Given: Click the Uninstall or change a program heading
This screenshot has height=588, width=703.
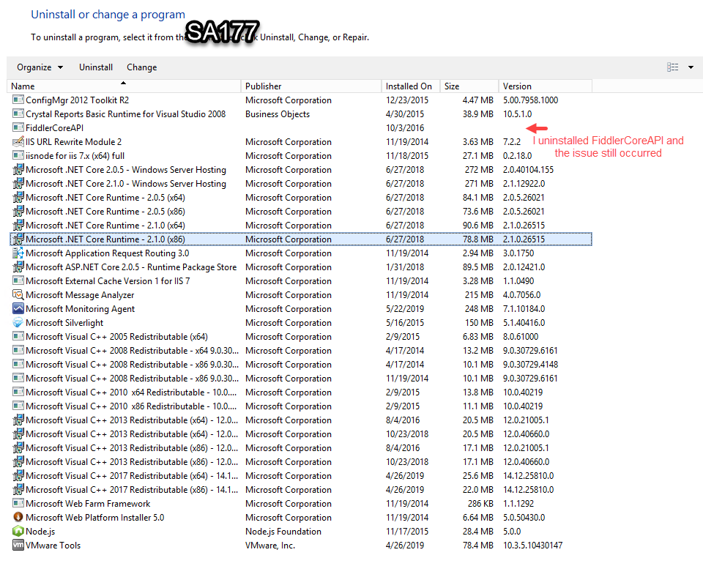Looking at the screenshot, I should (x=107, y=14).
